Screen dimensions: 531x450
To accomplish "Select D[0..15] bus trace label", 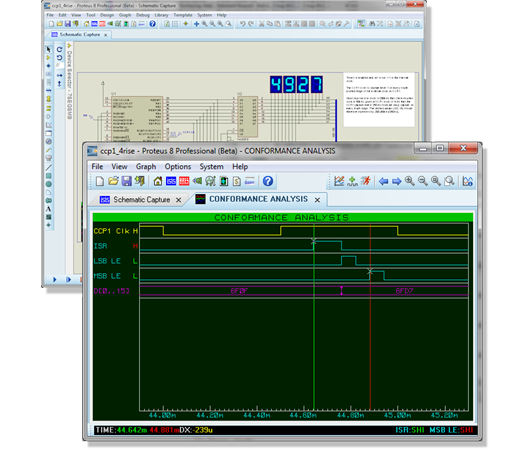I will click(x=111, y=291).
